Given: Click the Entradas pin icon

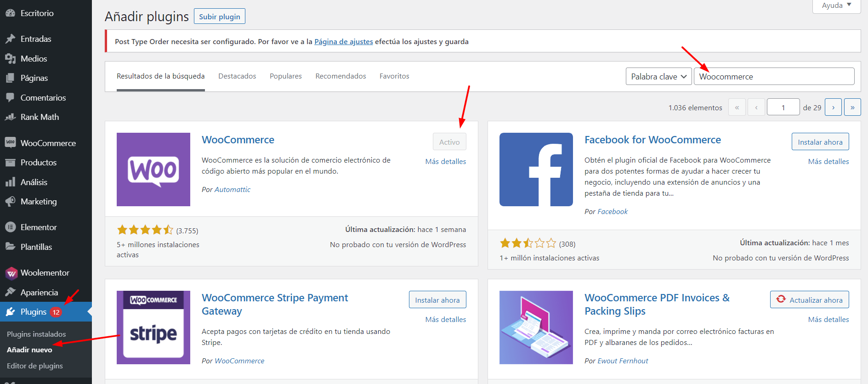Looking at the screenshot, I should 10,39.
